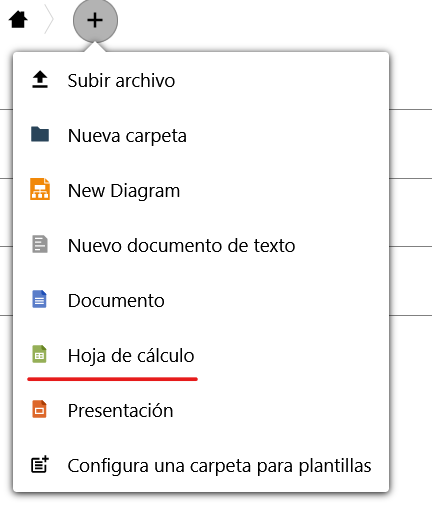
Task: Click the breadcrumb chevron separator
Action: [49, 19]
